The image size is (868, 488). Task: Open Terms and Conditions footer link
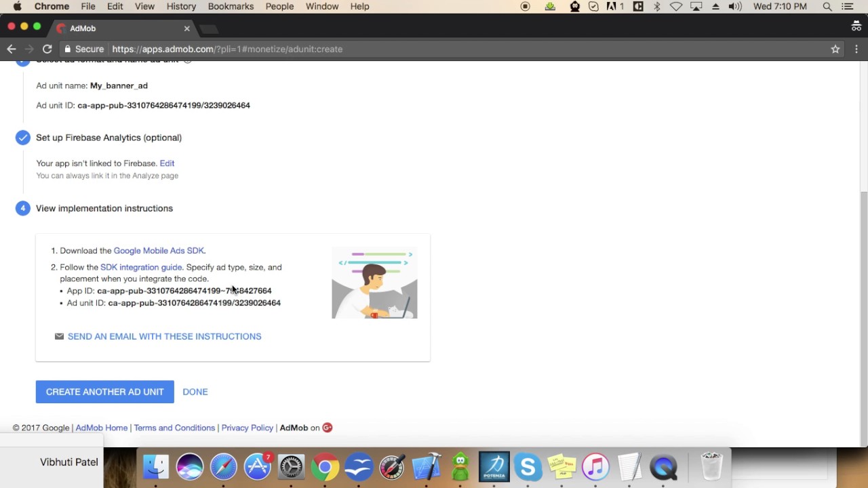[174, 428]
